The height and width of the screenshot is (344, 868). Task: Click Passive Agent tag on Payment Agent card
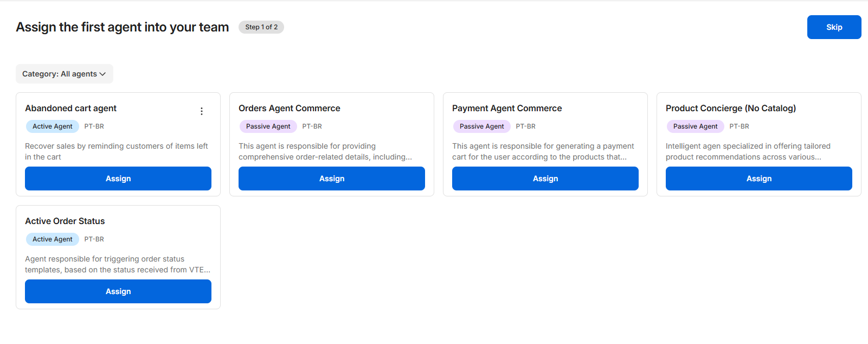(481, 126)
